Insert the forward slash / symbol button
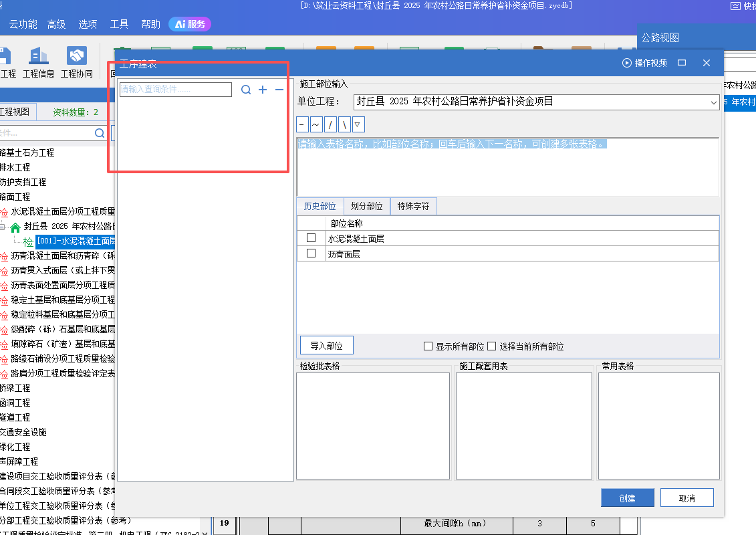 [x=330, y=124]
